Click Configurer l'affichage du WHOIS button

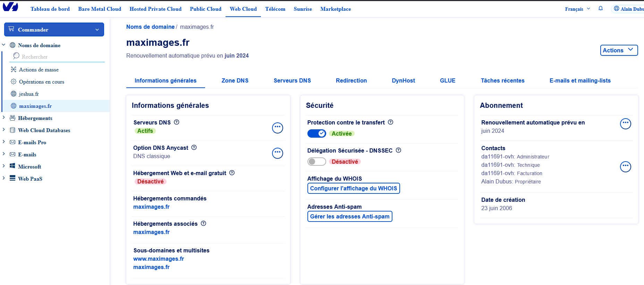pos(353,188)
